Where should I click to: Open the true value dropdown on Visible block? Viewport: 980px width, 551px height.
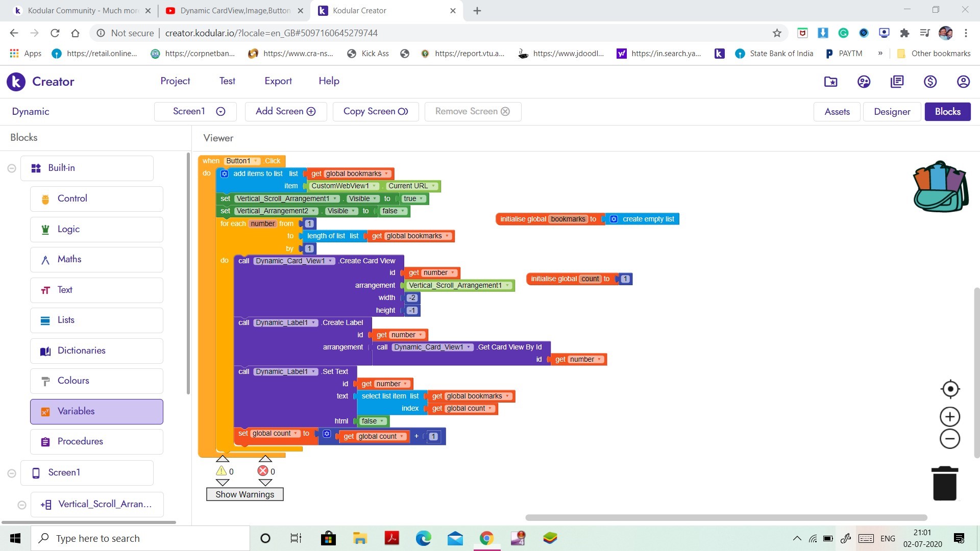[x=413, y=199]
